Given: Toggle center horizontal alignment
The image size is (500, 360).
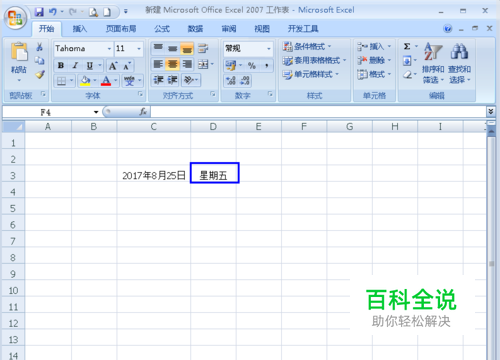Looking at the screenshot, I should [173, 64].
